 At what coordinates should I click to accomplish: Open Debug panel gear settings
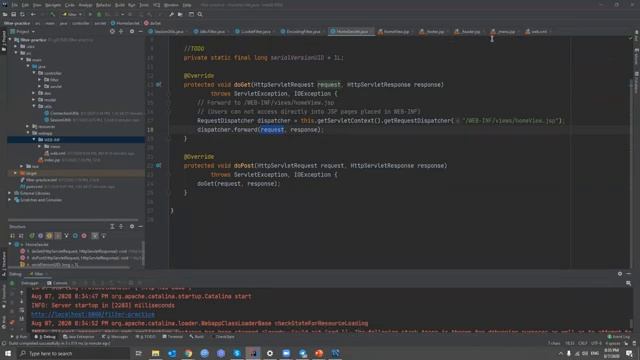[x=620, y=274]
